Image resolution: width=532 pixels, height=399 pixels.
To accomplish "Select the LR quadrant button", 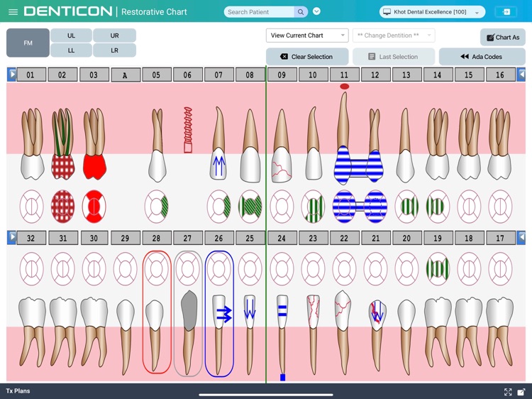I will click(x=114, y=50).
